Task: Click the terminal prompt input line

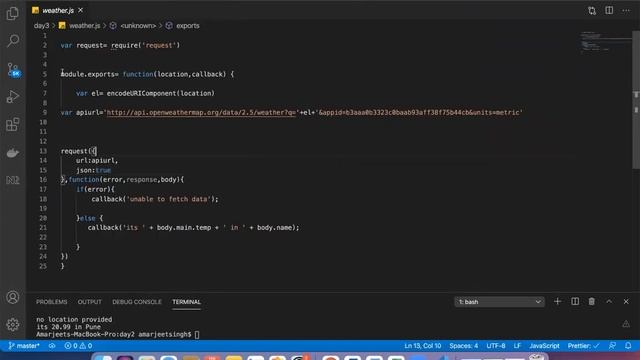Action: [x=118, y=334]
